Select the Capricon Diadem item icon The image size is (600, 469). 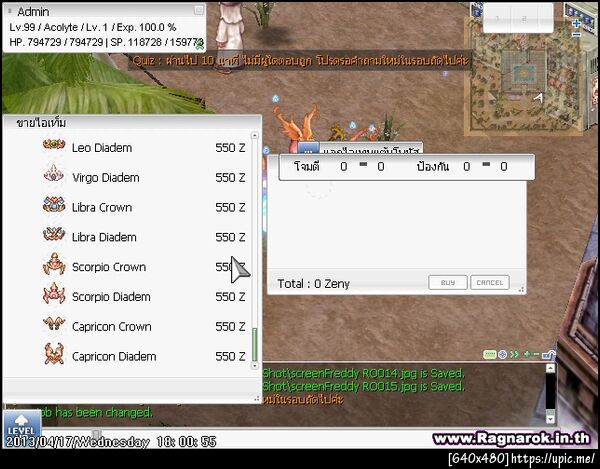pyautogui.click(x=54, y=353)
